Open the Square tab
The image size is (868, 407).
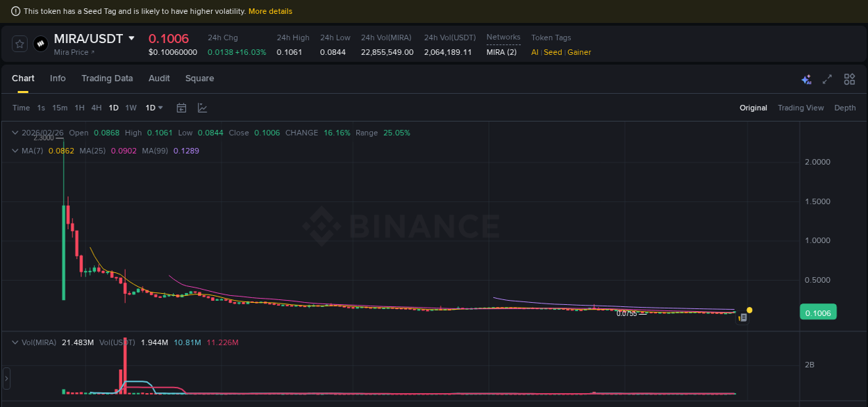199,78
